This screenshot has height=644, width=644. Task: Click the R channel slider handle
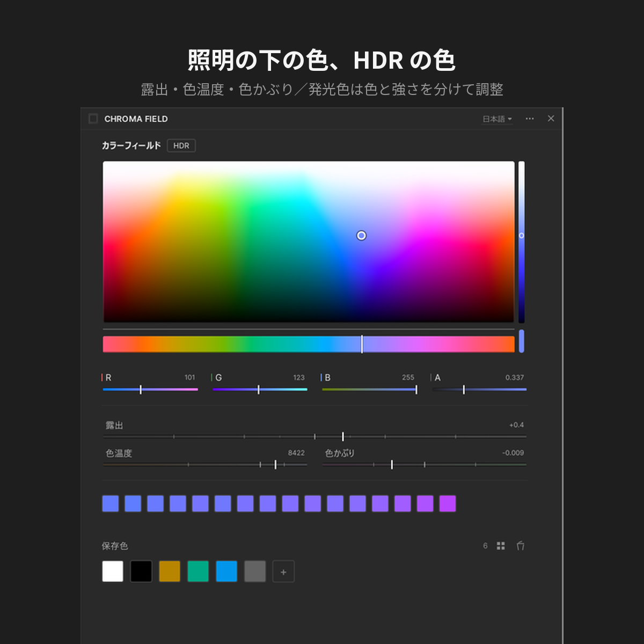pyautogui.click(x=141, y=390)
